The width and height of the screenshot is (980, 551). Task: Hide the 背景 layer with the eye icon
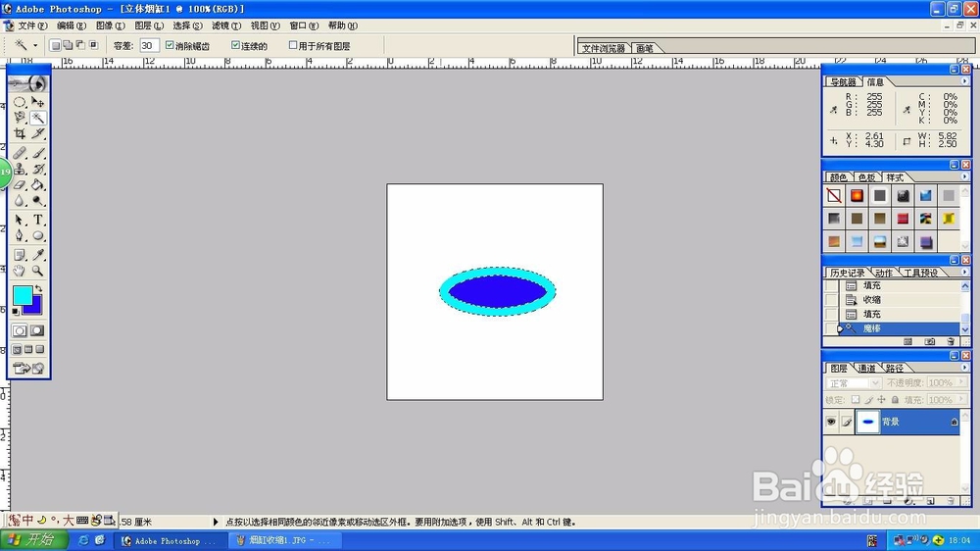(831, 422)
